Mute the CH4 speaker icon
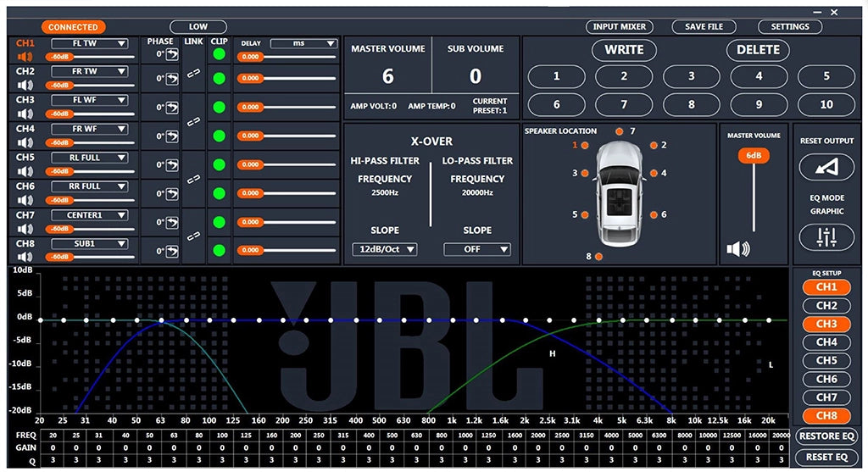868x472 pixels. click(x=25, y=142)
